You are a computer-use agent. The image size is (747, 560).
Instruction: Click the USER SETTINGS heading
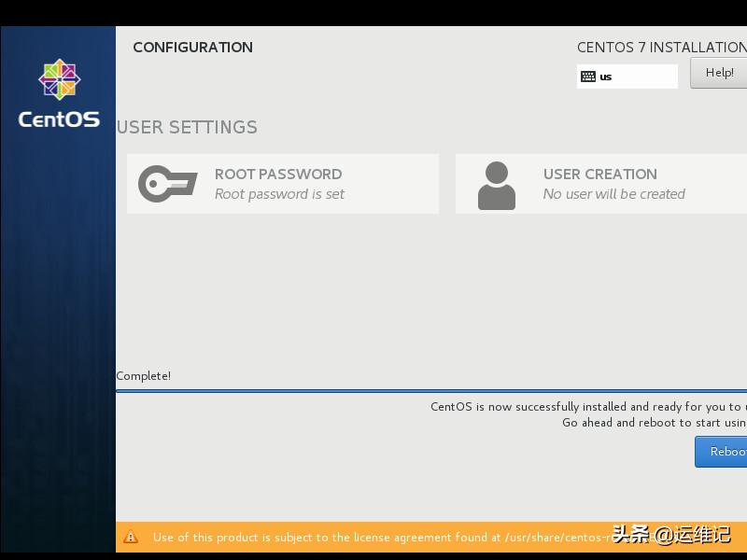187,127
